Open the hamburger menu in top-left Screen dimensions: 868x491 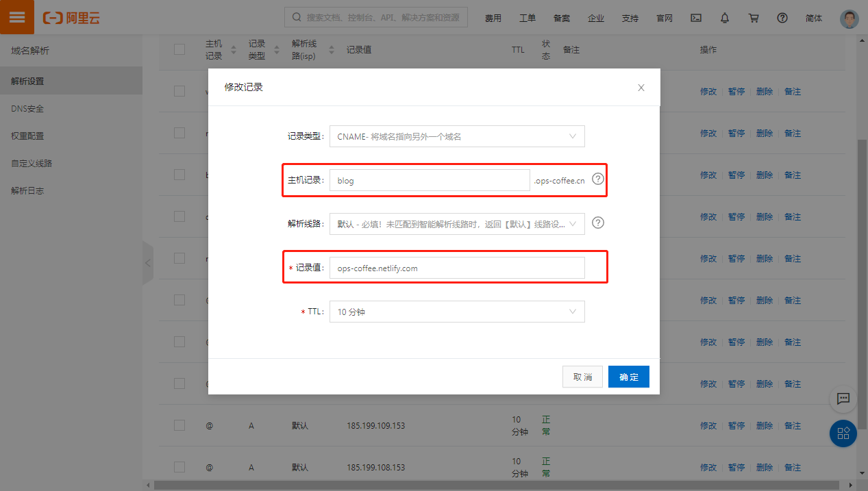click(17, 18)
